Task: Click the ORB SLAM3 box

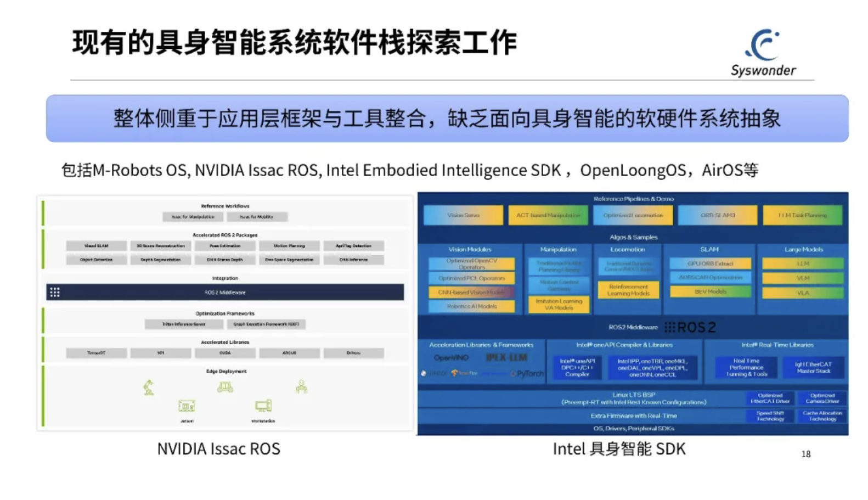Action: 718,215
